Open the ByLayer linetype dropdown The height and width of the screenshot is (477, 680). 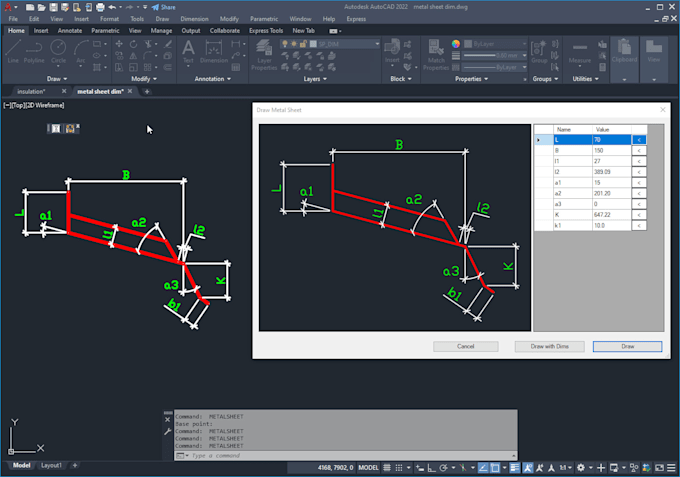point(495,67)
